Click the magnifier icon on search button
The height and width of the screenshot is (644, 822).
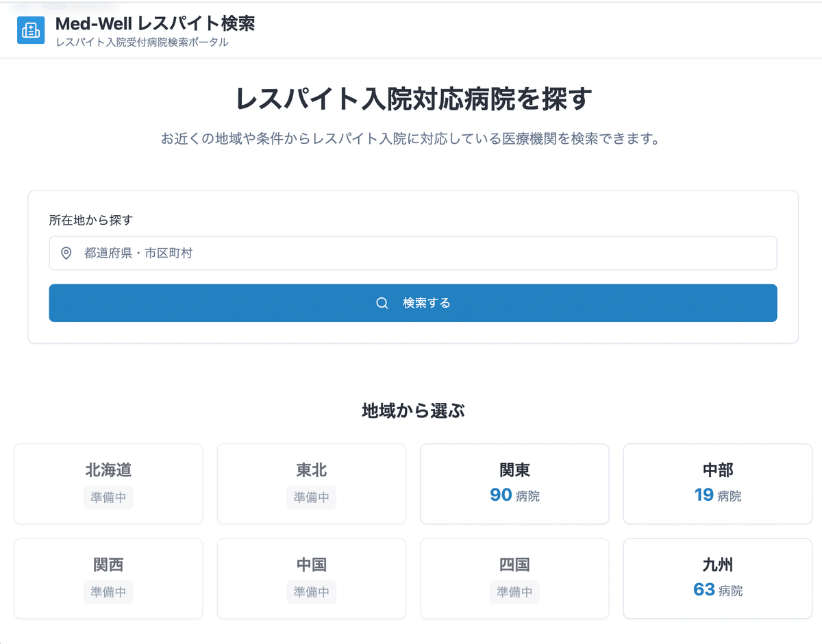pyautogui.click(x=382, y=304)
